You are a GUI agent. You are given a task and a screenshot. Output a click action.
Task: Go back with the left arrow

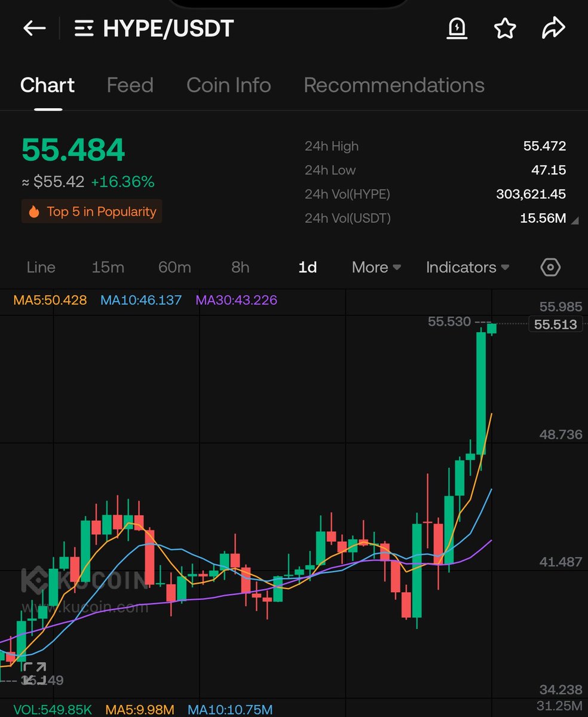(x=34, y=29)
